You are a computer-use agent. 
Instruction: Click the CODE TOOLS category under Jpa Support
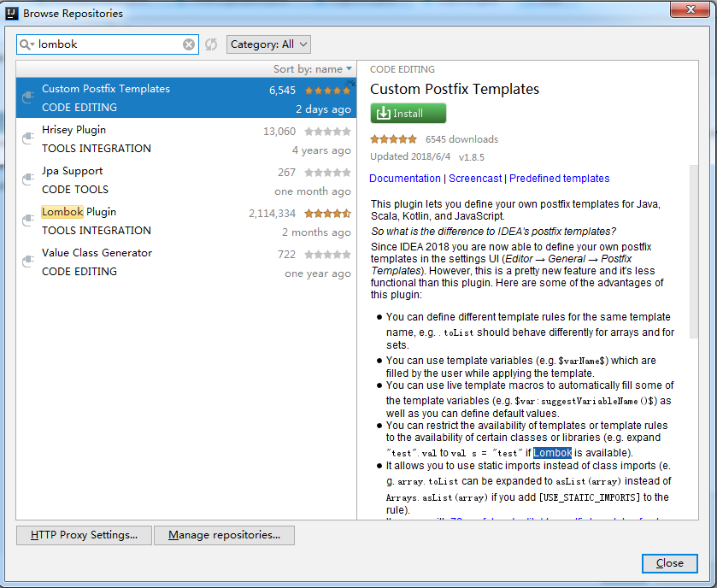(75, 189)
